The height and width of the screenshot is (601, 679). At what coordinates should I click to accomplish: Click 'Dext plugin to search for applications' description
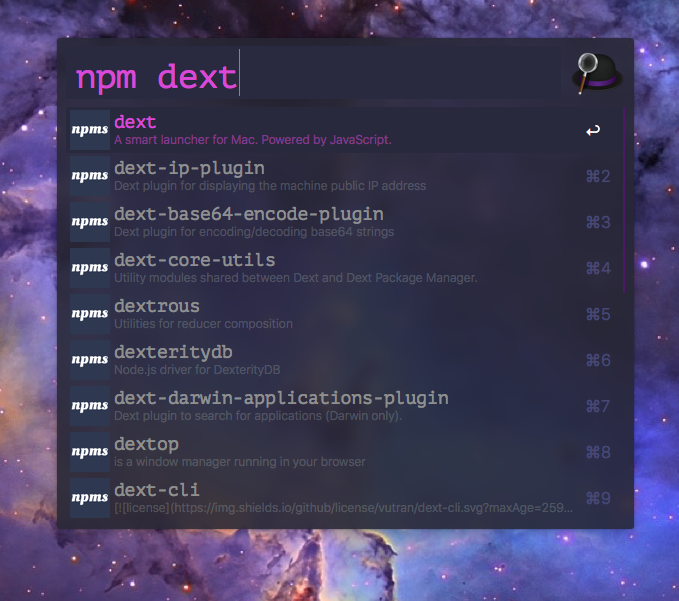point(258,416)
